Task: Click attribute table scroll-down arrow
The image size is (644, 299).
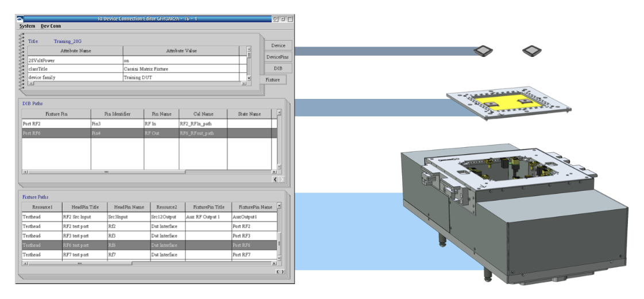Action: click(249, 78)
